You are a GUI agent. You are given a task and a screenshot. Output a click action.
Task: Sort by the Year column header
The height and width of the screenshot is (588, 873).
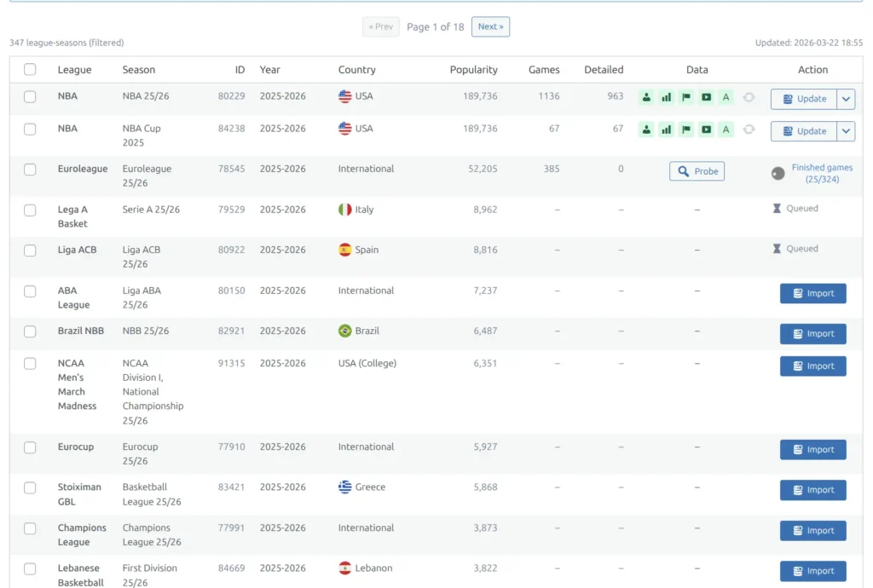click(270, 70)
